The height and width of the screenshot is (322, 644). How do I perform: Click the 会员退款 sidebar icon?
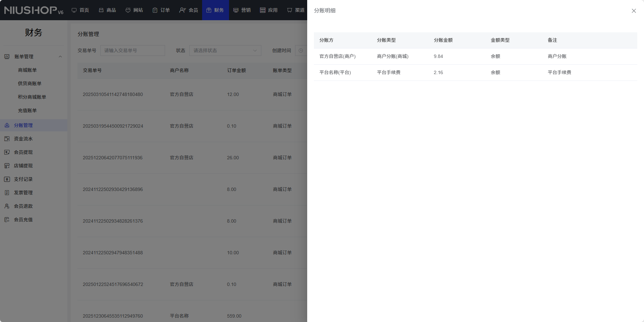(7, 206)
